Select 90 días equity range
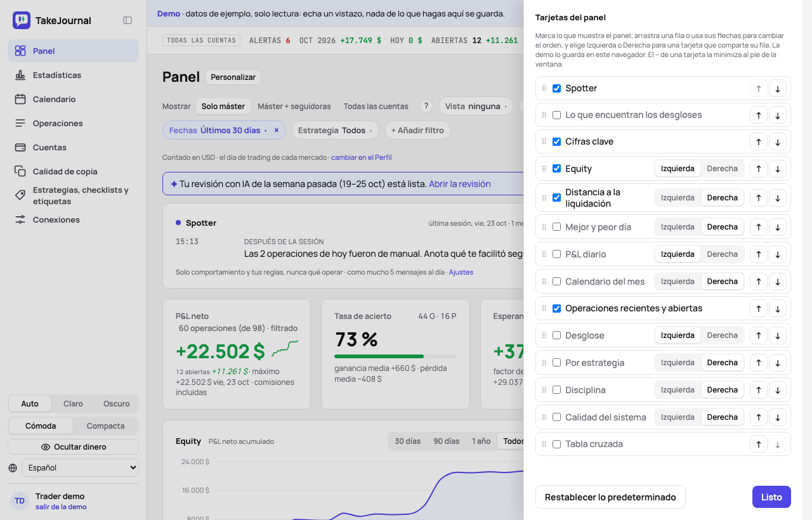812x520 pixels. pyautogui.click(x=447, y=441)
